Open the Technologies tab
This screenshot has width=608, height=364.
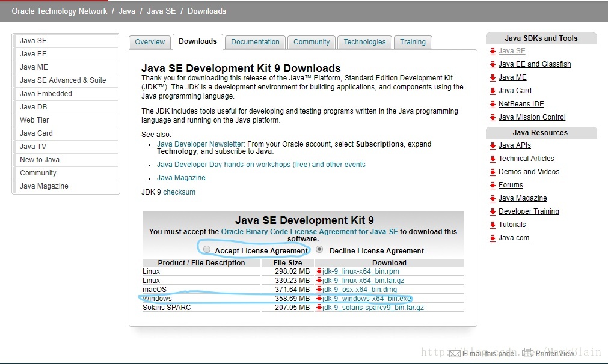coord(364,42)
